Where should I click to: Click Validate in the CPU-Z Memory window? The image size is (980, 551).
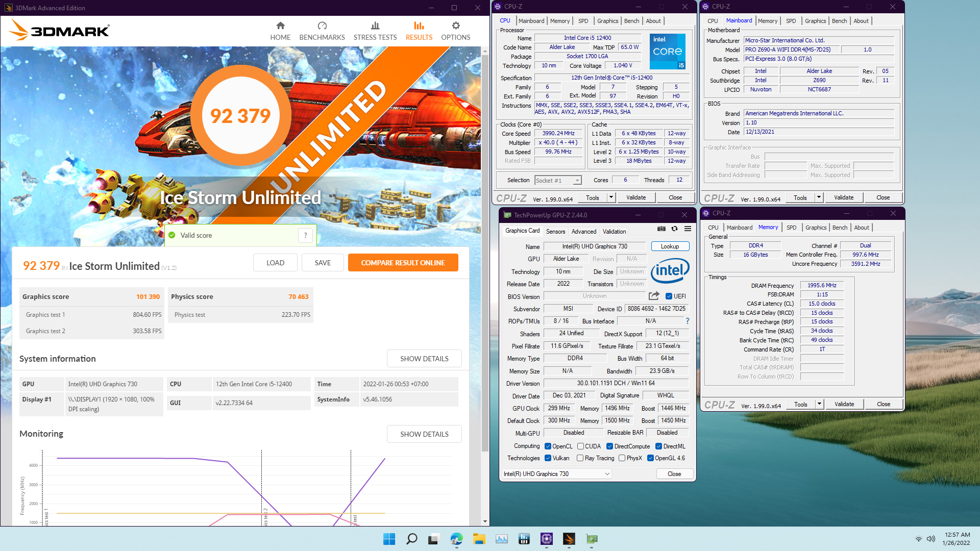tap(844, 404)
